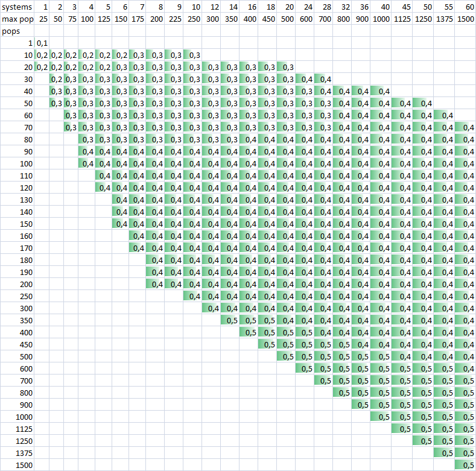Screen dimensions: 476x471
Task: Select row 500's 0,5 under systems 20
Action: tap(286, 357)
